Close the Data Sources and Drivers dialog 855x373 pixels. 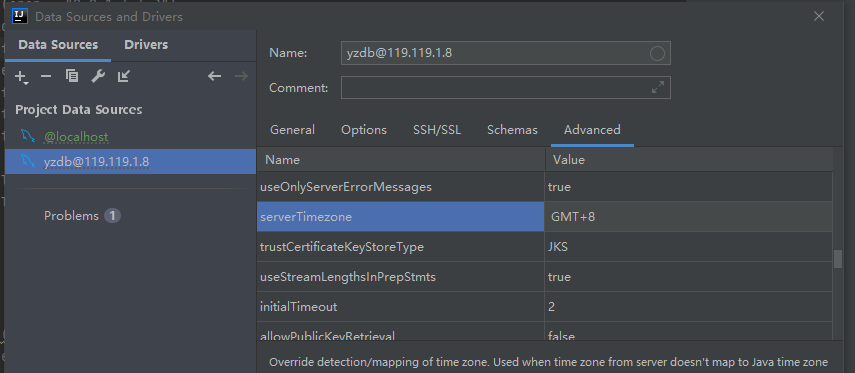pyautogui.click(x=818, y=16)
